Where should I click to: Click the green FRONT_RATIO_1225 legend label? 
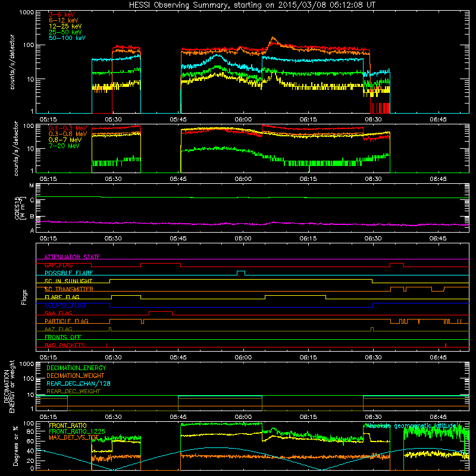click(x=77, y=431)
